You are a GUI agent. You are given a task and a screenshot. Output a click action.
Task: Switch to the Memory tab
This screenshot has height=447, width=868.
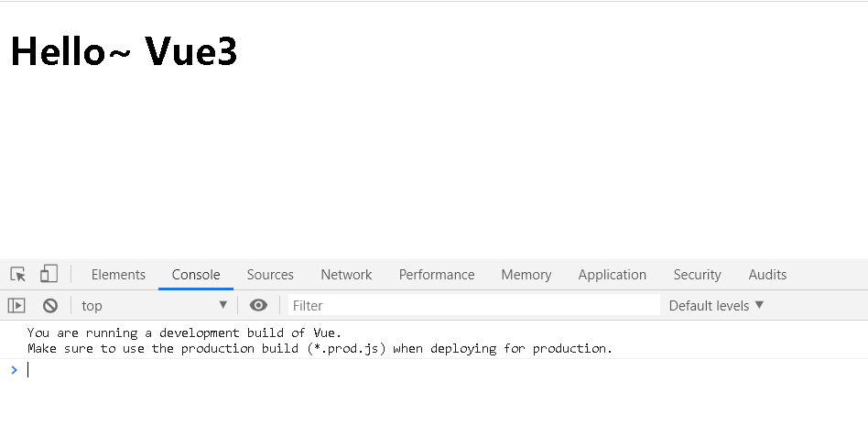pos(526,275)
